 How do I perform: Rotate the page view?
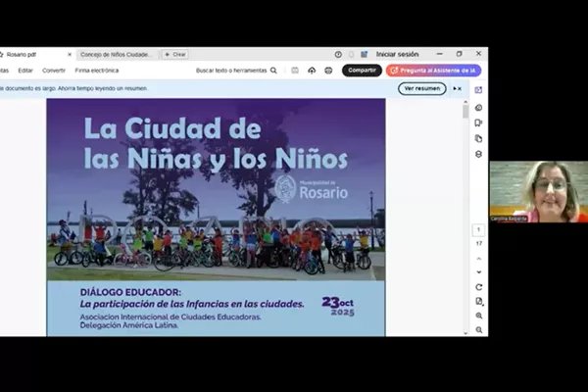click(479, 287)
